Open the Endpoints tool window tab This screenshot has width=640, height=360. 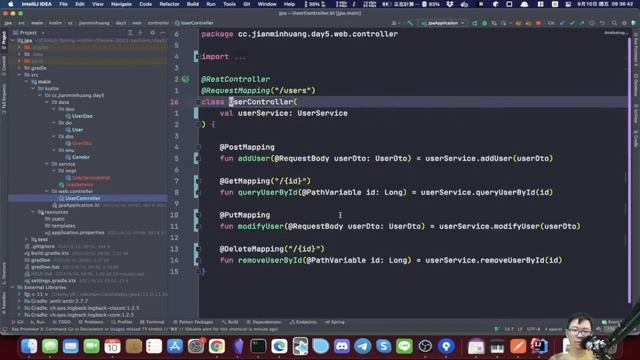[x=303, y=322]
